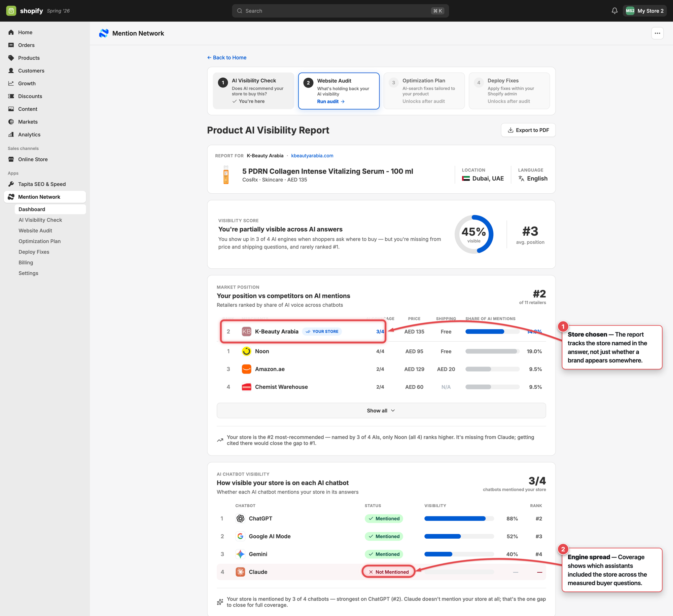Screen dimensions: 673x616
Task: Open Deploy Fixes submenu item
Action: tap(34, 252)
